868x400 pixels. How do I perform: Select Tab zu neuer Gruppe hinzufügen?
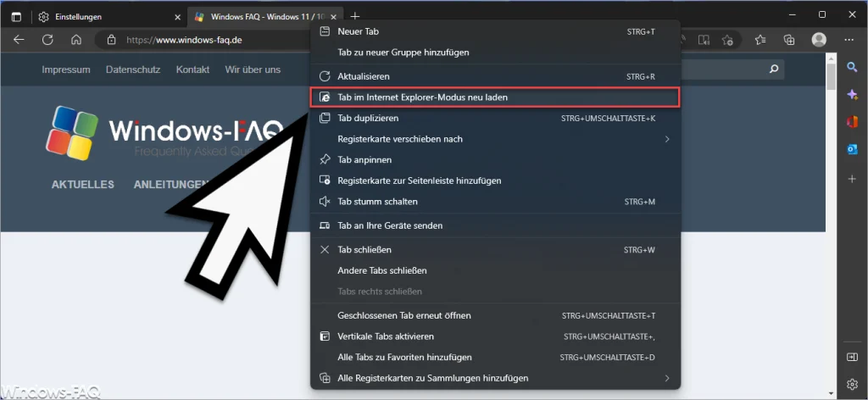(495, 53)
